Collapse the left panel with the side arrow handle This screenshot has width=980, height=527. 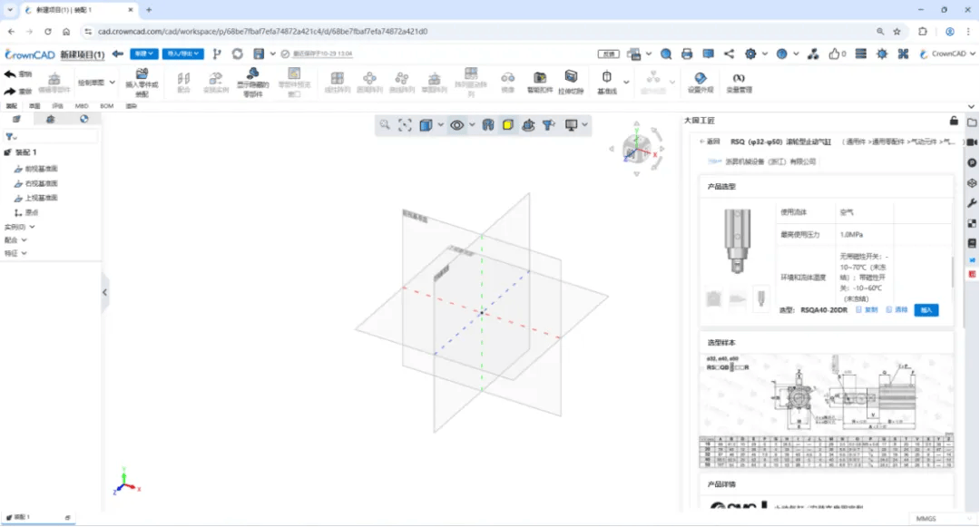(104, 292)
